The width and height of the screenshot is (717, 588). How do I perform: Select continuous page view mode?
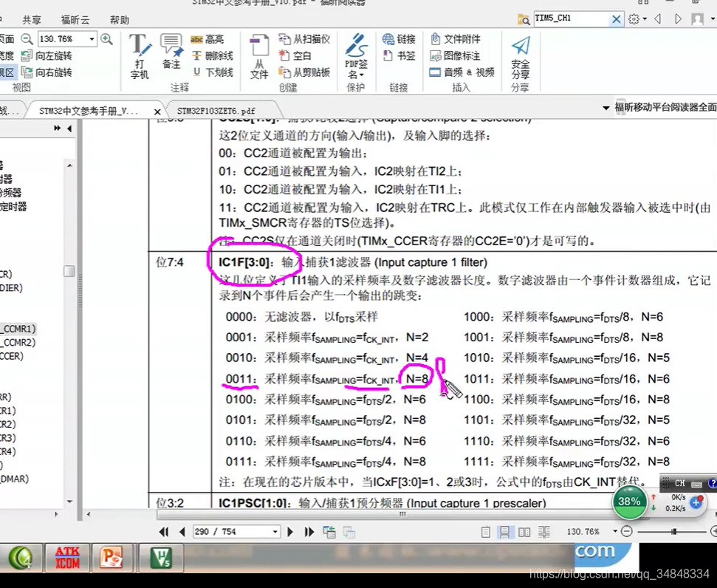(504, 532)
